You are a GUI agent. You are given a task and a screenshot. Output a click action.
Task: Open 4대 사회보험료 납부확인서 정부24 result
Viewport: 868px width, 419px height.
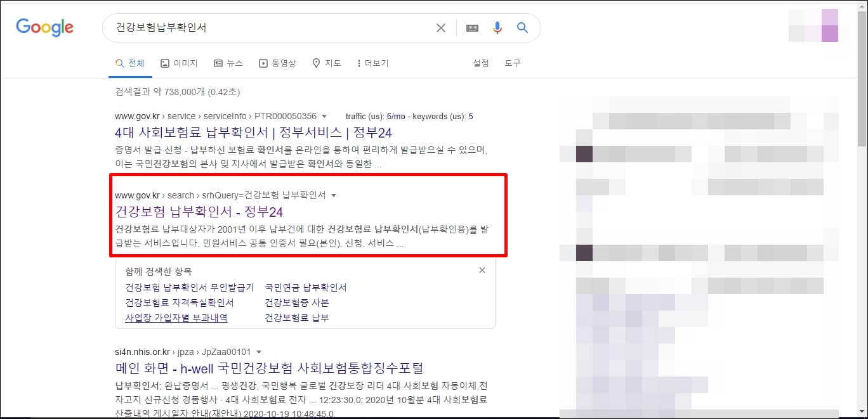253,132
